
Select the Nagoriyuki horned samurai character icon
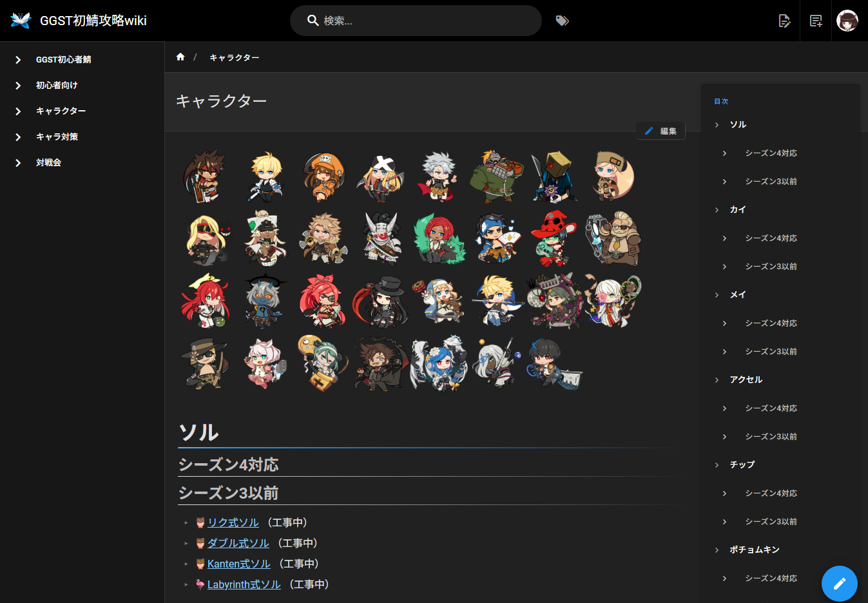381,238
